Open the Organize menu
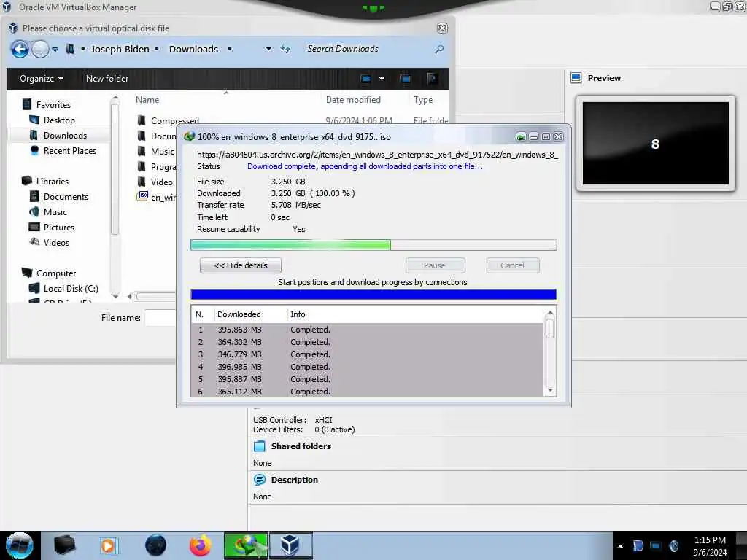 (x=42, y=79)
